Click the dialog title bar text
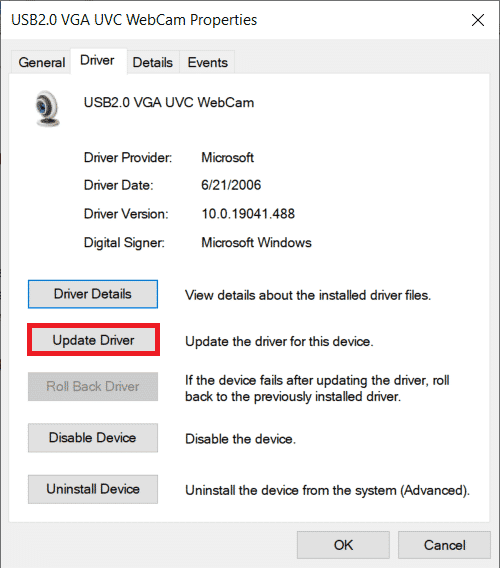 (x=134, y=20)
